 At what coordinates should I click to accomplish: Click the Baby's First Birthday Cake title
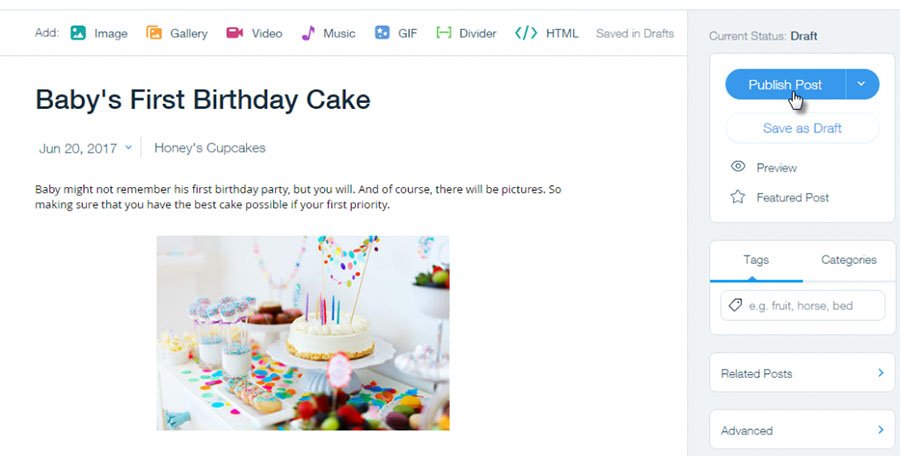coord(203,99)
